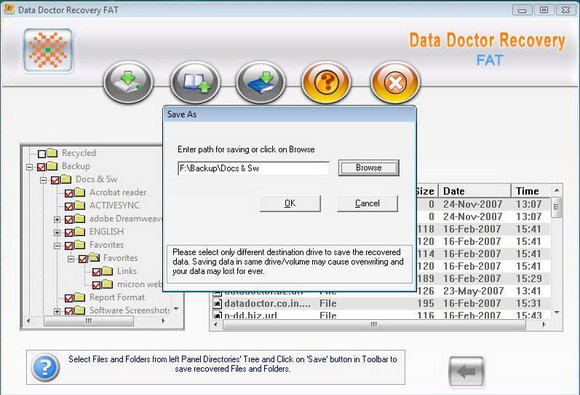The image size is (580, 395).
Task: Select the 23-May-2007 date cell
Action: (x=473, y=291)
